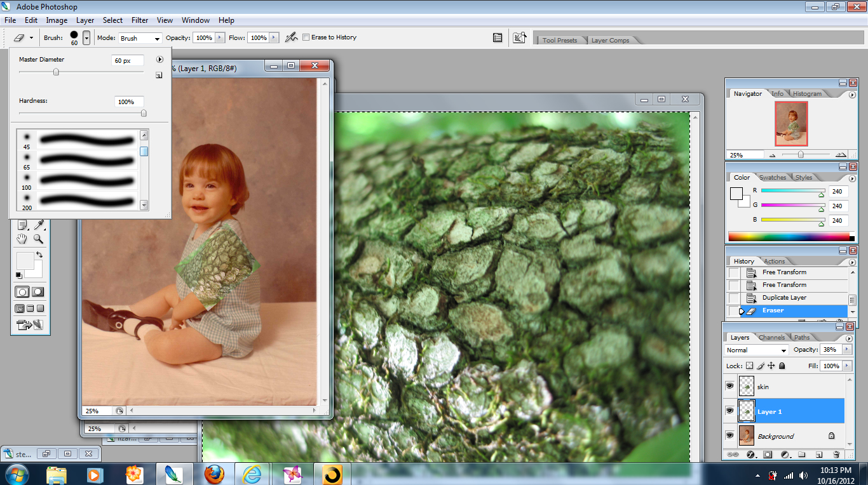Screen dimensions: 868x485
Task: Hide the skin layer eye
Action: click(729, 386)
